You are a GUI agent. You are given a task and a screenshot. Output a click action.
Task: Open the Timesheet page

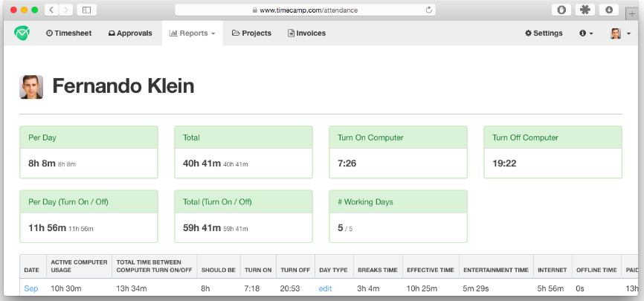click(69, 33)
